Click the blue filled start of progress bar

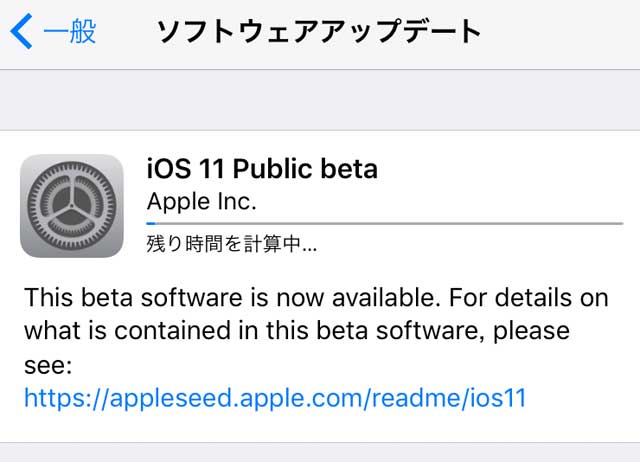150,222
